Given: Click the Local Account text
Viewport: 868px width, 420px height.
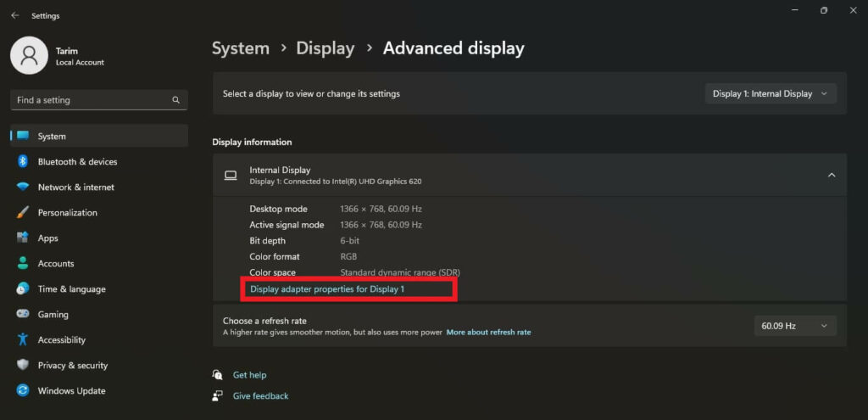Looking at the screenshot, I should [x=80, y=63].
